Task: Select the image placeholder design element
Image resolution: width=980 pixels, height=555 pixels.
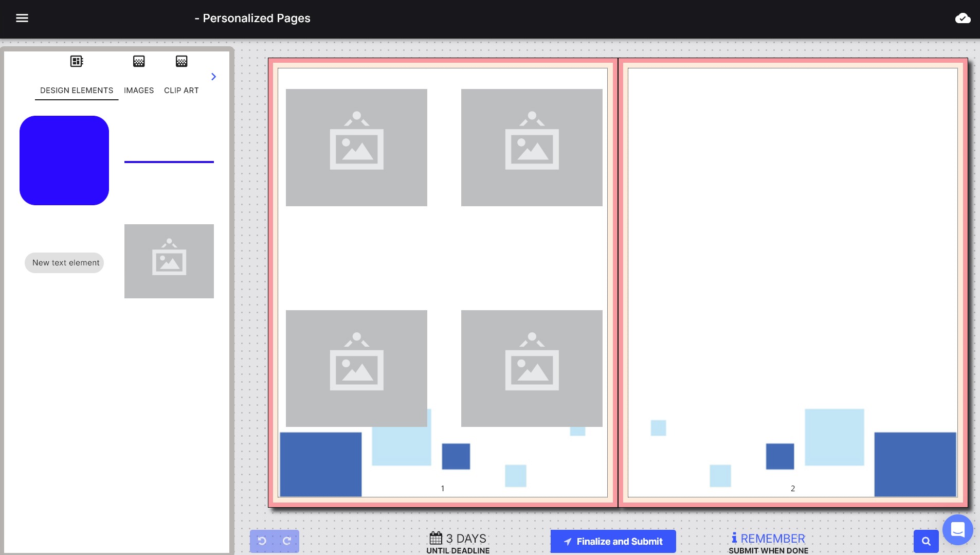Action: pos(169,261)
